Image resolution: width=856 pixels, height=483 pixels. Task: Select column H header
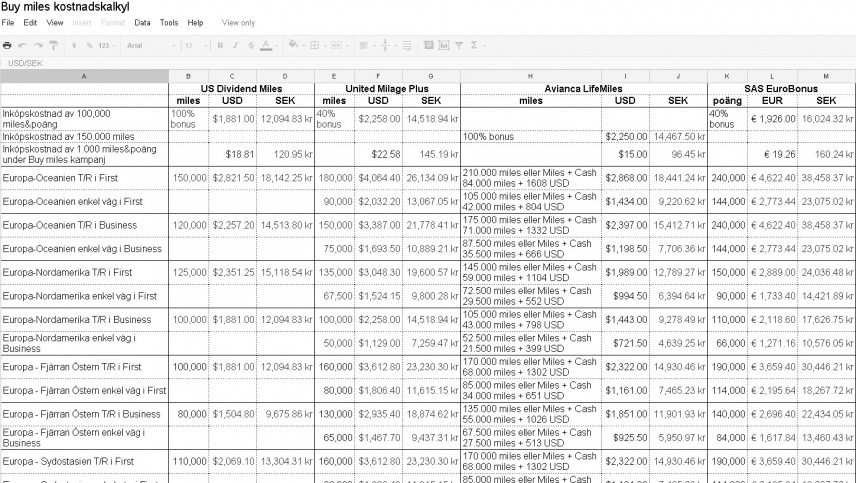(x=530, y=76)
